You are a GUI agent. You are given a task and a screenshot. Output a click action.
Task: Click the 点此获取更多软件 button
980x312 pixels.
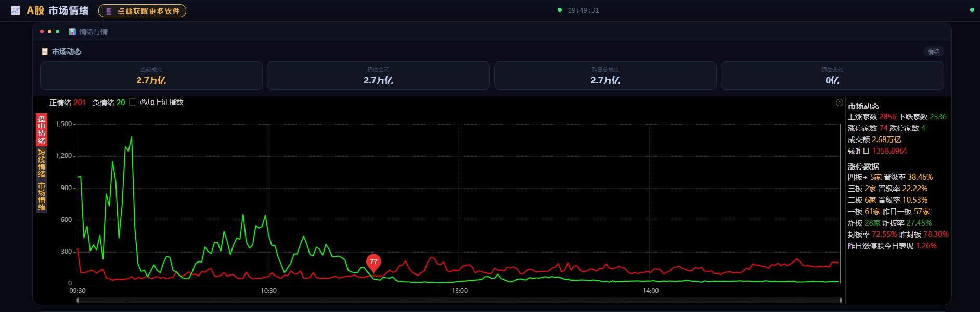click(142, 11)
